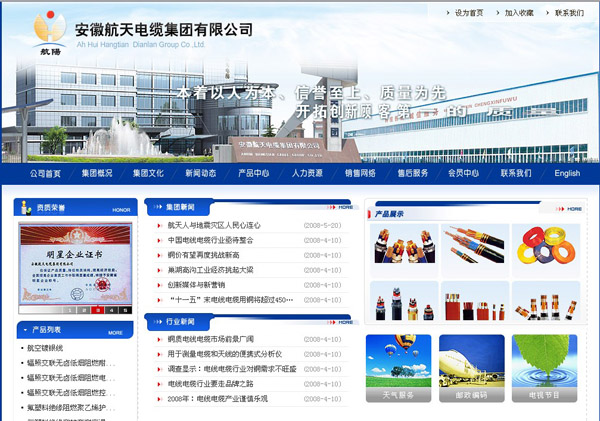Click 加入收藏 in top bar
600x421 pixels.
click(x=519, y=13)
